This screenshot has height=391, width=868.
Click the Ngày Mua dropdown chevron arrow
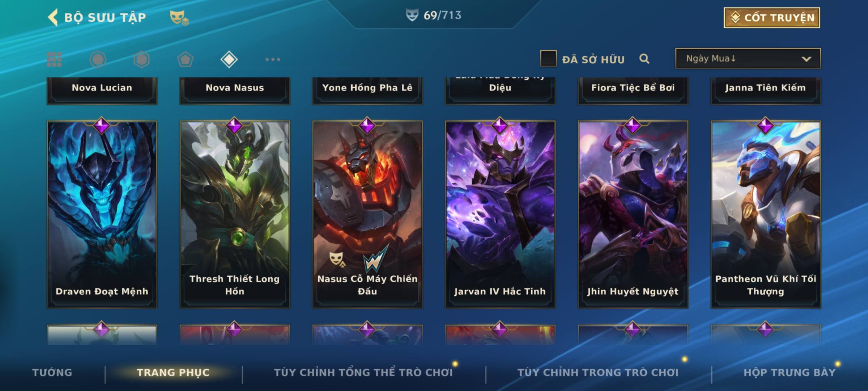pyautogui.click(x=806, y=59)
